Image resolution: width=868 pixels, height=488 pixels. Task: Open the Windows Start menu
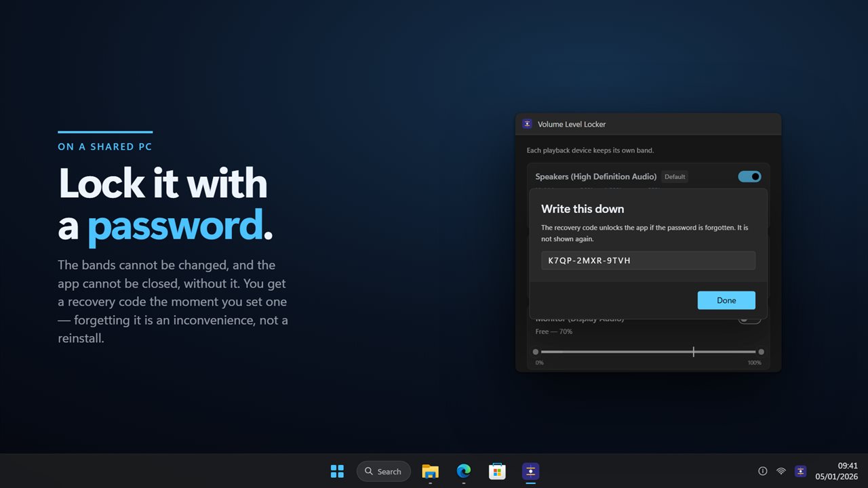coord(337,471)
